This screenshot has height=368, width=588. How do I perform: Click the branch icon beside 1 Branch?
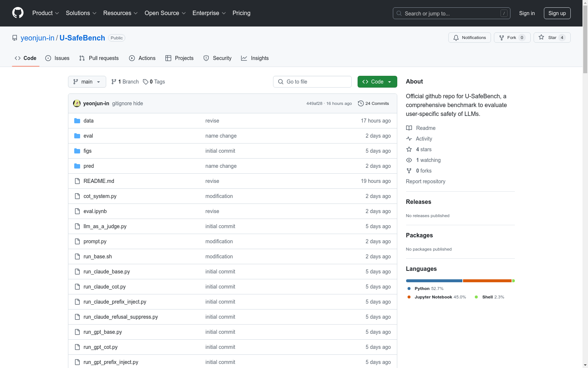click(114, 82)
